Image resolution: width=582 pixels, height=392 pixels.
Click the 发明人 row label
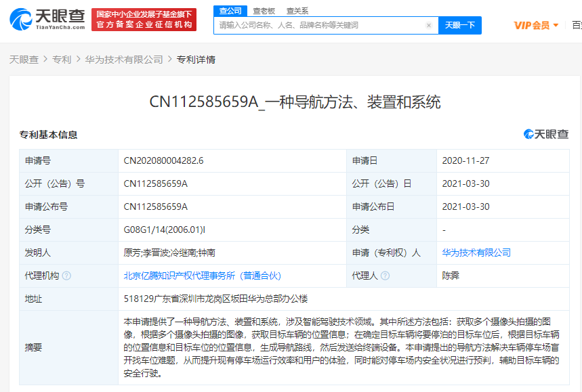pos(38,253)
